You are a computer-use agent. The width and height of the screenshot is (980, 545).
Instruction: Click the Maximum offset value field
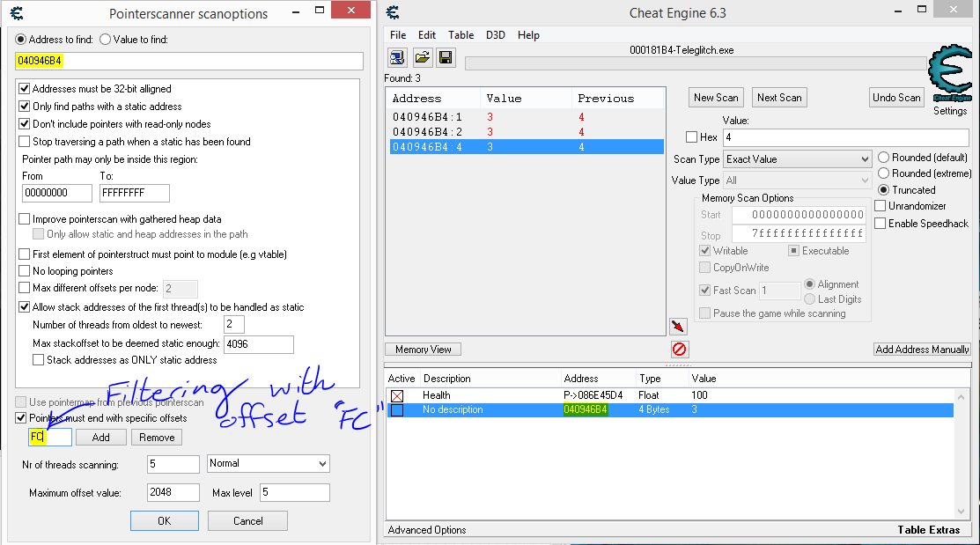point(173,492)
